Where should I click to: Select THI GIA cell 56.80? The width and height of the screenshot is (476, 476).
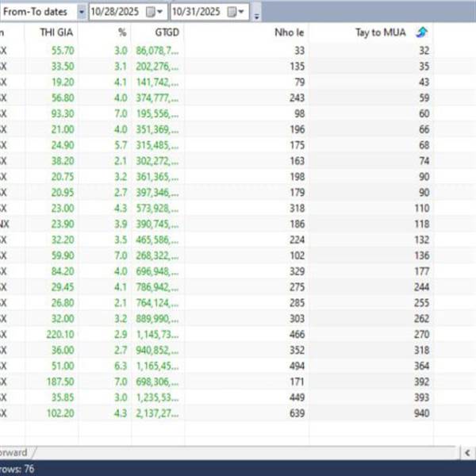pos(63,98)
